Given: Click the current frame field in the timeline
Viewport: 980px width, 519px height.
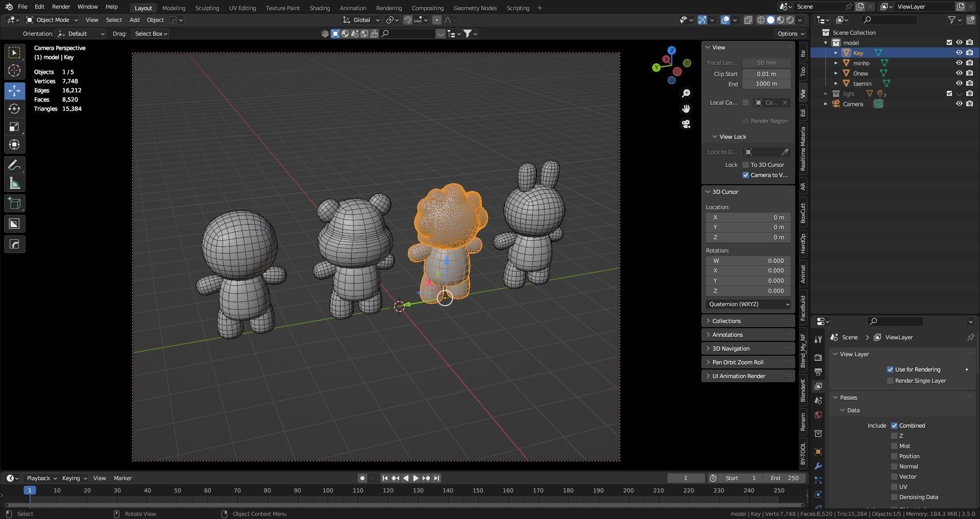Looking at the screenshot, I should (685, 478).
